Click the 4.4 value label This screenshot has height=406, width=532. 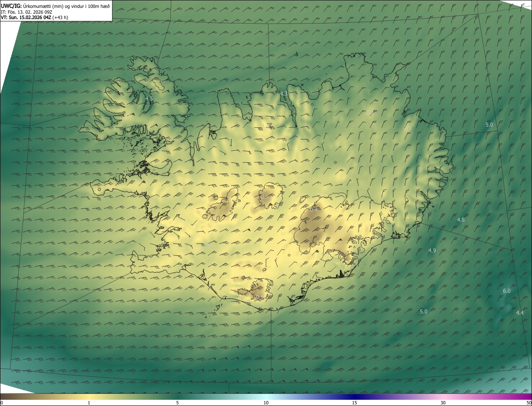pyautogui.click(x=520, y=313)
